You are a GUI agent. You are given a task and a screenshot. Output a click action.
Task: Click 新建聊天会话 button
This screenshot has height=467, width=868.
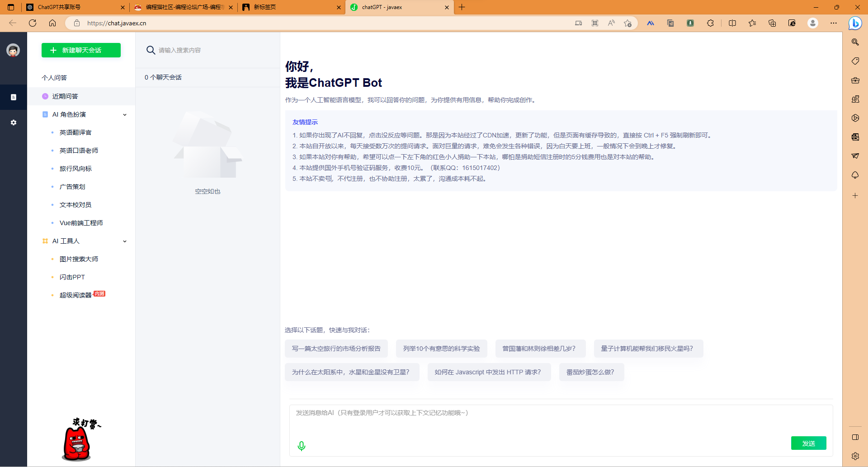pos(81,50)
